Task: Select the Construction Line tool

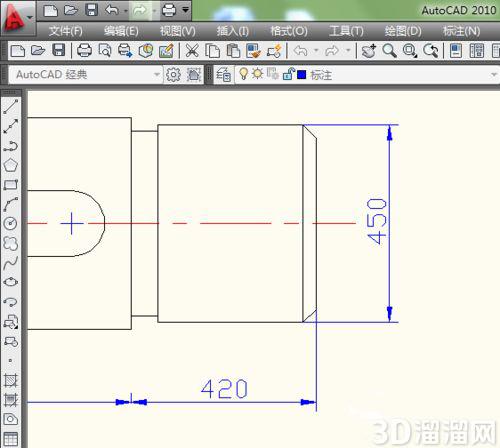Action: coord(11,126)
